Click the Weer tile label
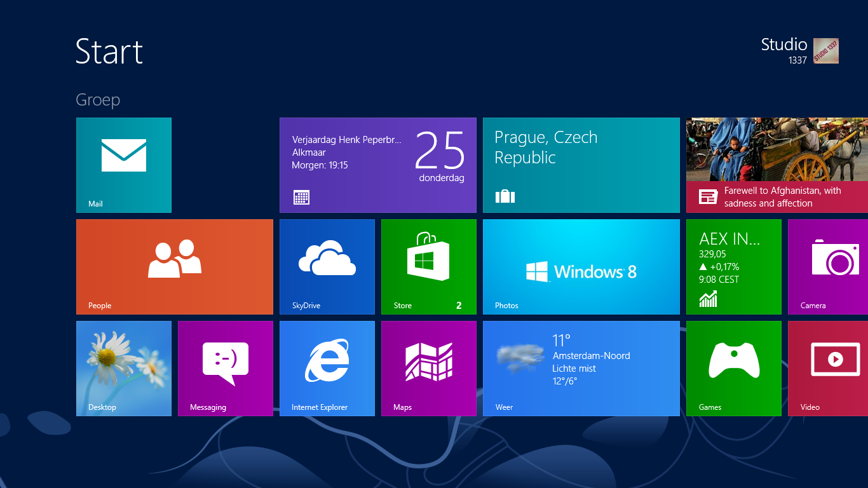Viewport: 868px width, 488px height. (504, 407)
